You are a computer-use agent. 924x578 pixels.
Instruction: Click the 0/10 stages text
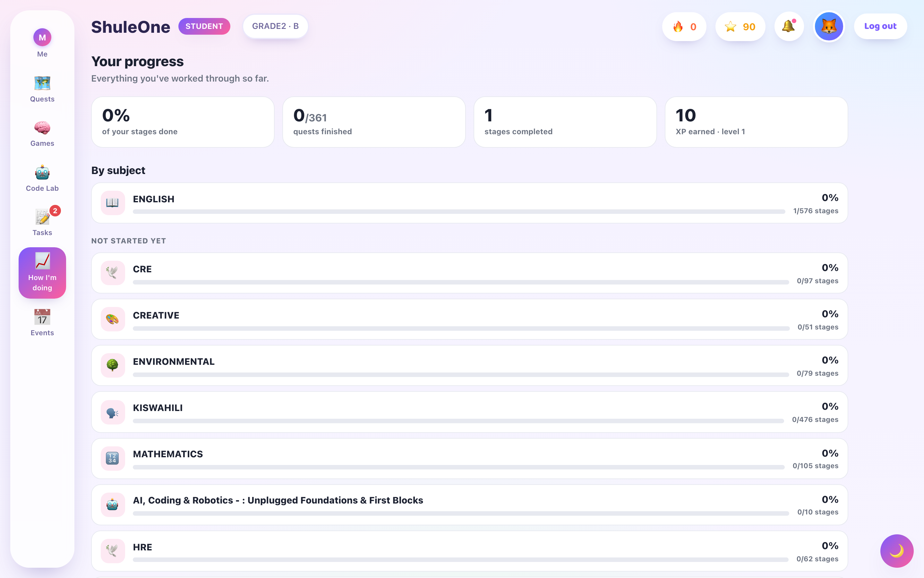817,512
